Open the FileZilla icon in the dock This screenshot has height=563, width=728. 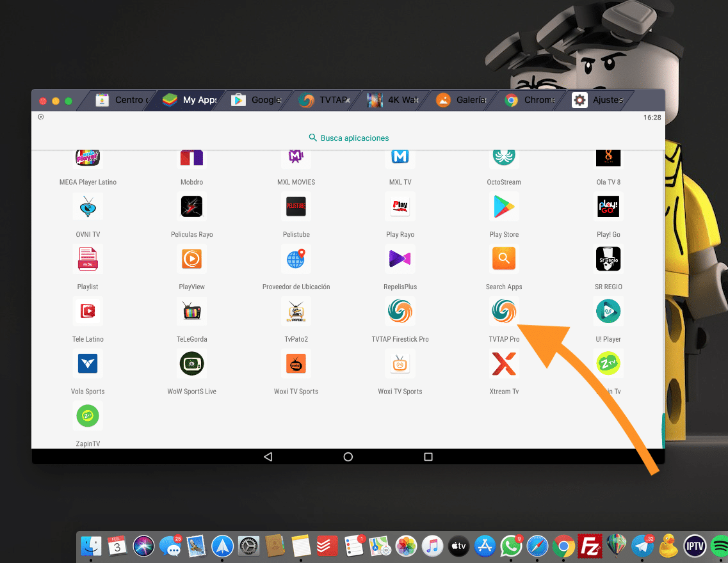[x=589, y=546]
